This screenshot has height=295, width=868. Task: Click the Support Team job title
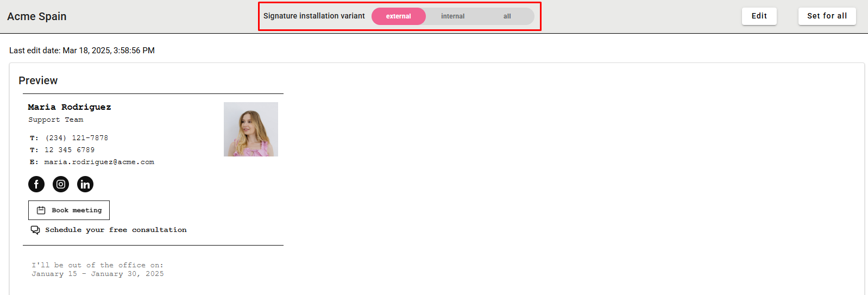(56, 120)
